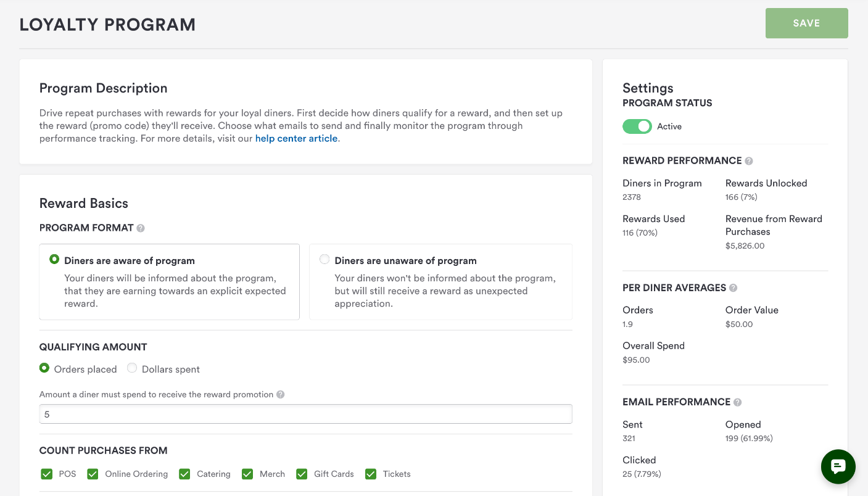Uncheck the Online Ordering checkbox

click(x=93, y=474)
